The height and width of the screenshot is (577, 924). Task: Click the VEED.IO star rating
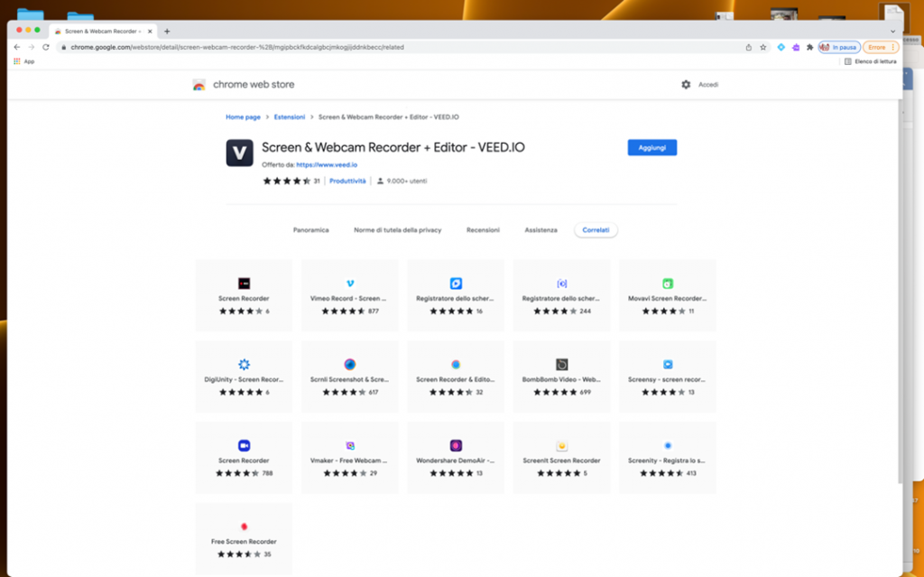click(287, 181)
